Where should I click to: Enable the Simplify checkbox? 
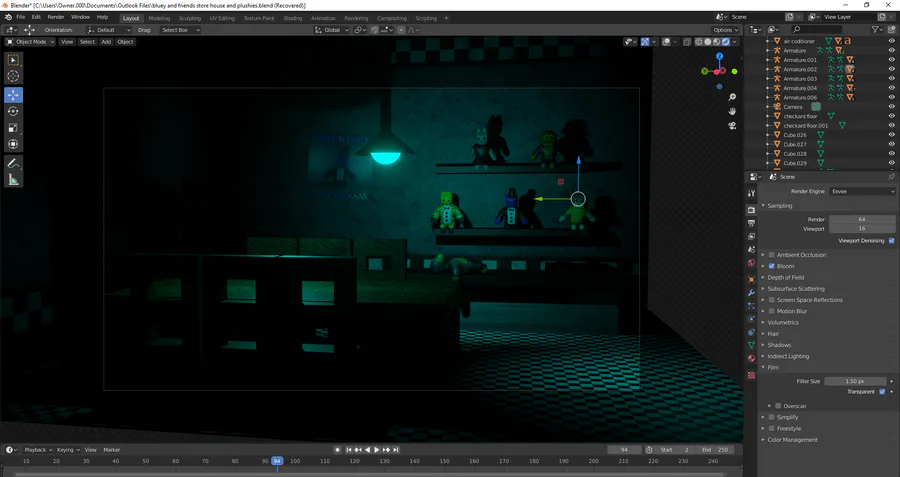click(x=771, y=417)
